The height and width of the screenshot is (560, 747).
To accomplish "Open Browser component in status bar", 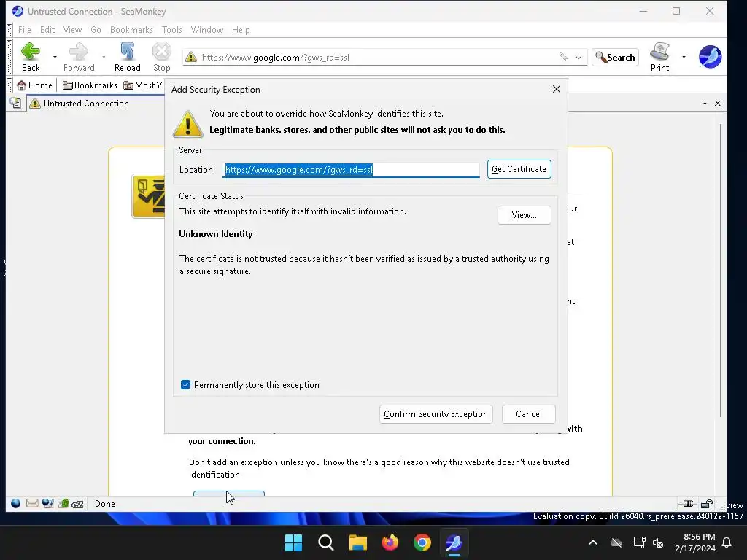I will pos(16,503).
